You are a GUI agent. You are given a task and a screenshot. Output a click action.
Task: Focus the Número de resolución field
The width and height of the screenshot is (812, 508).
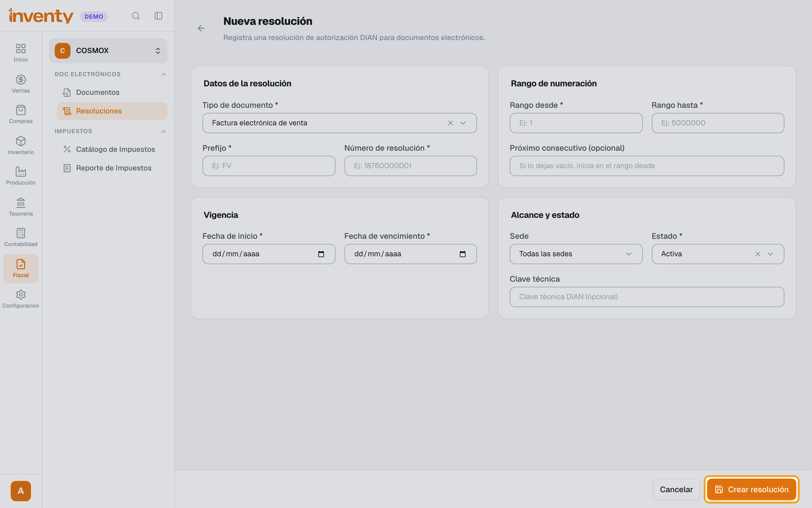[410, 166]
